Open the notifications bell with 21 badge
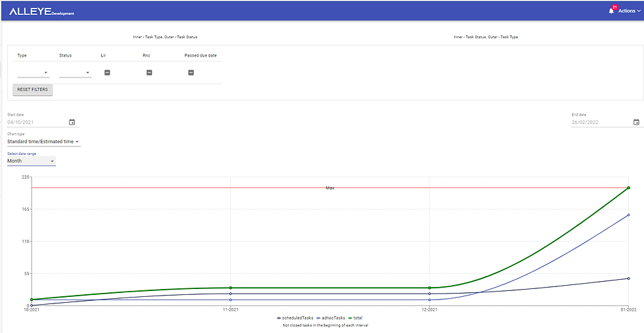Viewport: 644px width, 333px height. pos(612,11)
